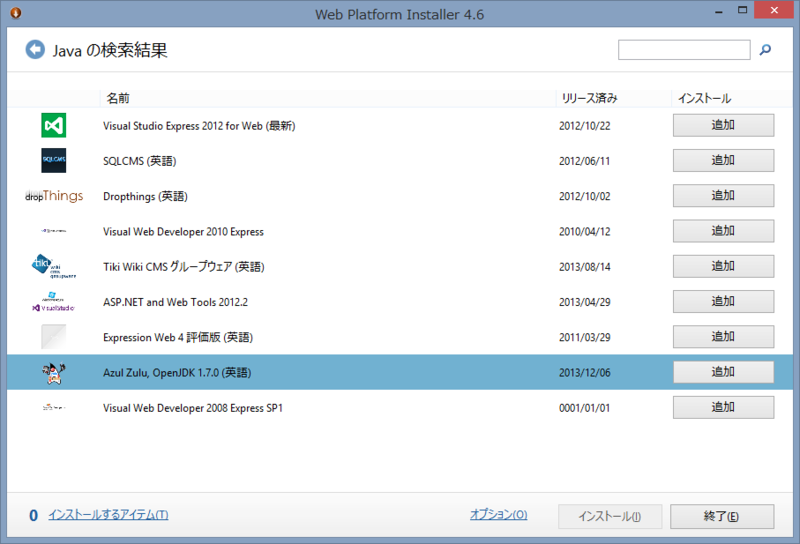
Task: Add Expression Web 4 評価版
Action: [723, 336]
